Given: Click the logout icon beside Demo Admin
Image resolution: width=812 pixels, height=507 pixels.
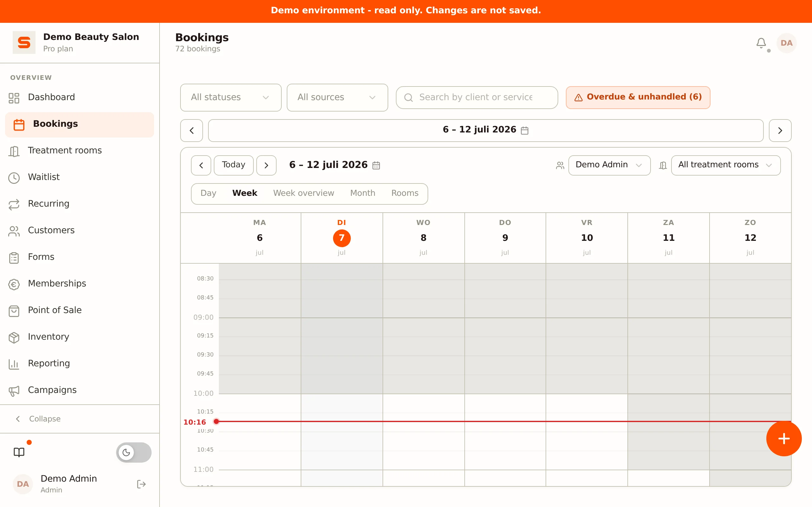Looking at the screenshot, I should click(x=141, y=484).
